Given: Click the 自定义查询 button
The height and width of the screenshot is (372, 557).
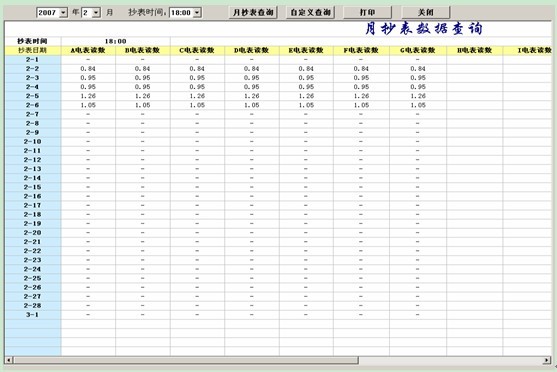Looking at the screenshot, I should pyautogui.click(x=310, y=12).
